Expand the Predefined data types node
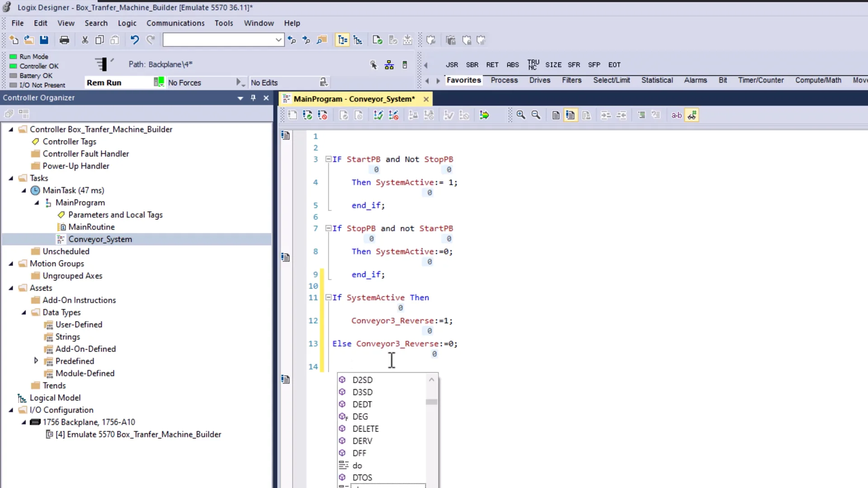 click(36, 361)
